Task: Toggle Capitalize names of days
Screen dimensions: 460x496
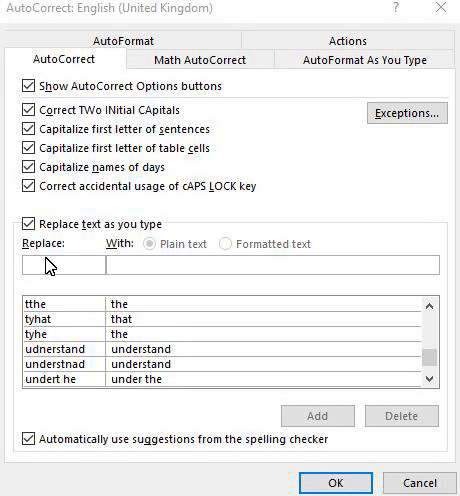Action: click(x=28, y=167)
